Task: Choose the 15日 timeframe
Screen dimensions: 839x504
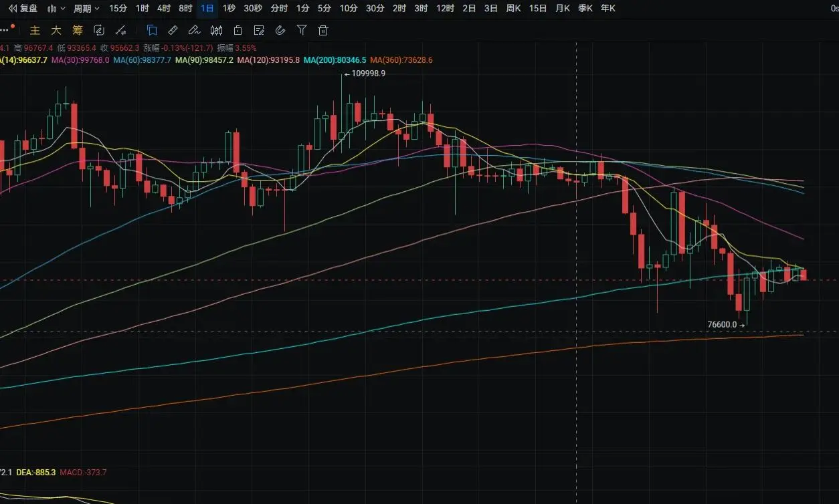Action: click(x=538, y=9)
